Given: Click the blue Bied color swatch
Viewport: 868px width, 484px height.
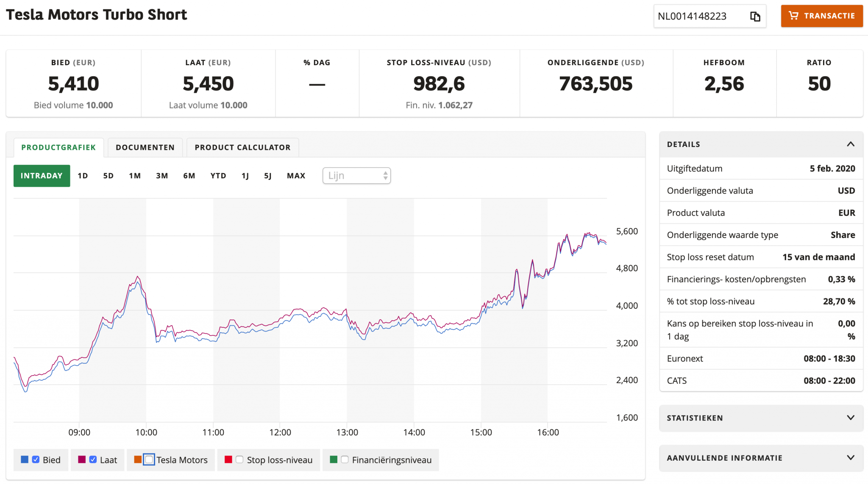Looking at the screenshot, I should pyautogui.click(x=25, y=460).
